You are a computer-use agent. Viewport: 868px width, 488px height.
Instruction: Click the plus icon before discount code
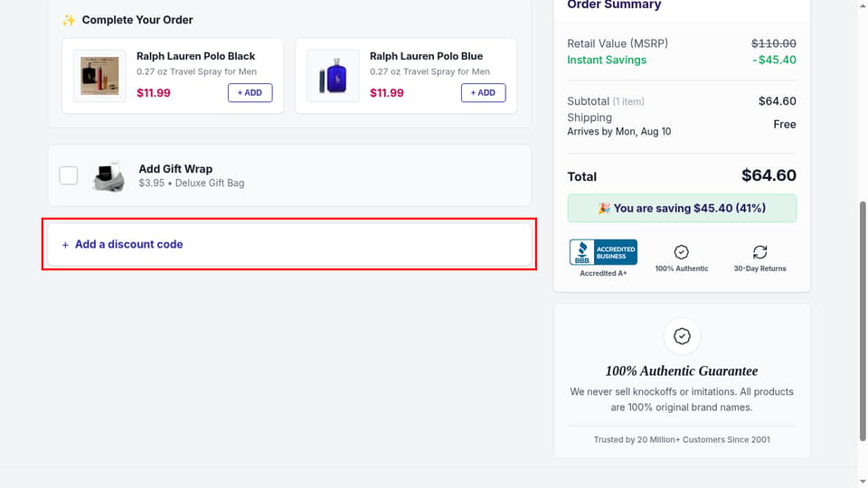point(65,245)
